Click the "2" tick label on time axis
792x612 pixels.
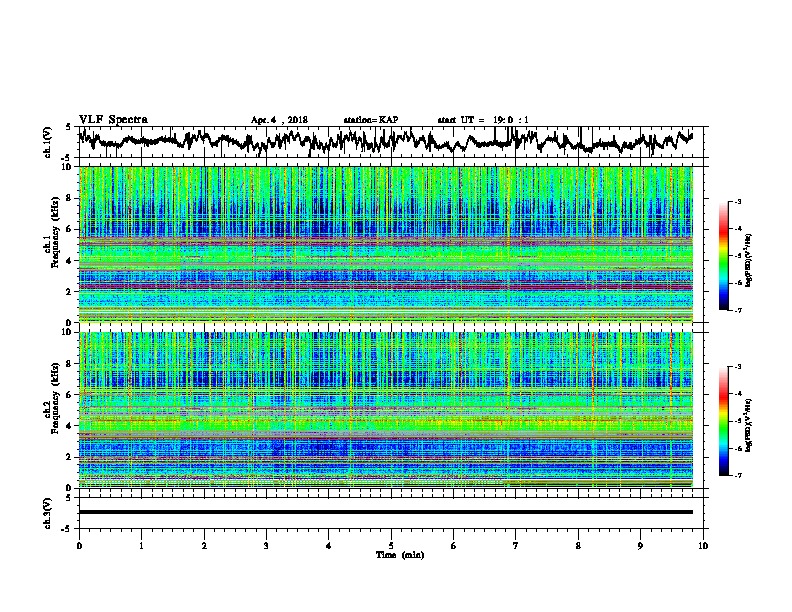pos(204,546)
